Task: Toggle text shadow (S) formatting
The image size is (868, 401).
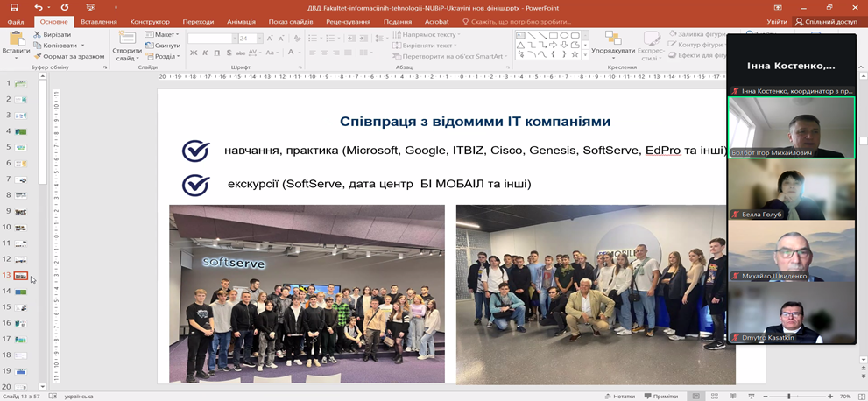Action: pos(228,53)
